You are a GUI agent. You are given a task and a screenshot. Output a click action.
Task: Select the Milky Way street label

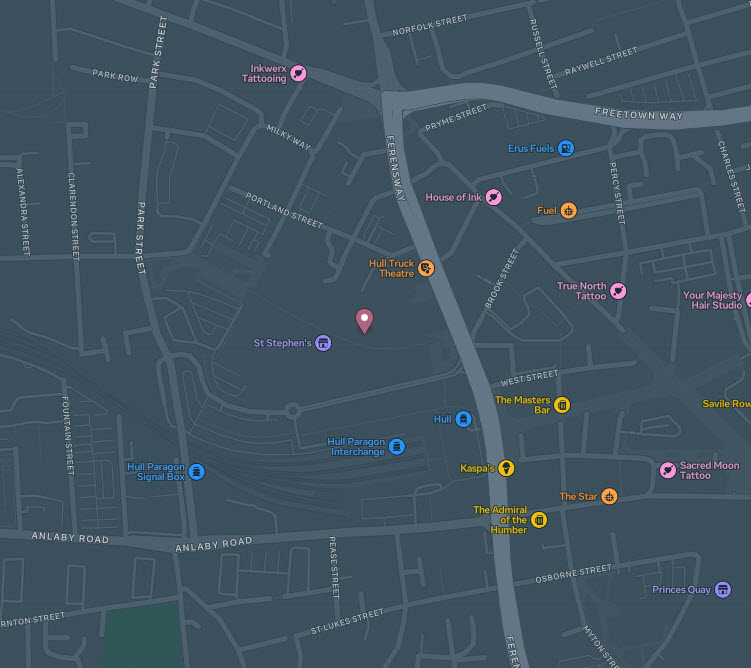(288, 137)
